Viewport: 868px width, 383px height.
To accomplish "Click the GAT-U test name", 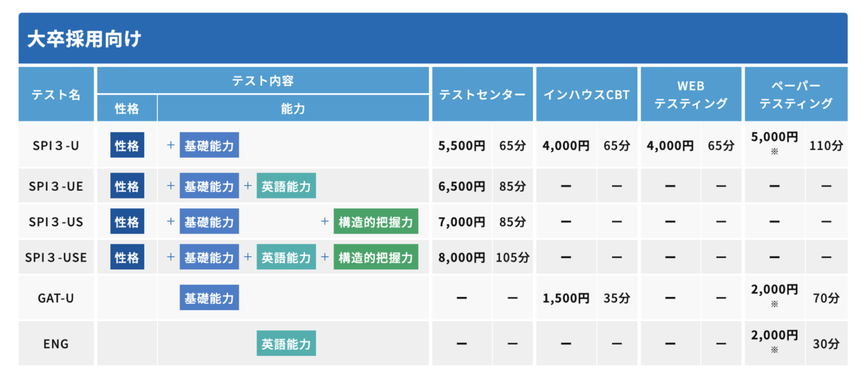I will point(56,298).
